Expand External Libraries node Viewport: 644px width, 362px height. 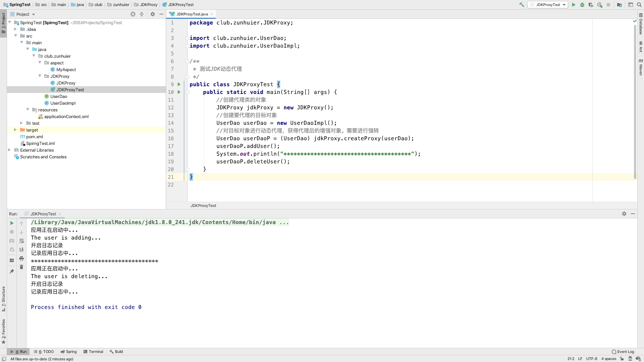pos(9,150)
